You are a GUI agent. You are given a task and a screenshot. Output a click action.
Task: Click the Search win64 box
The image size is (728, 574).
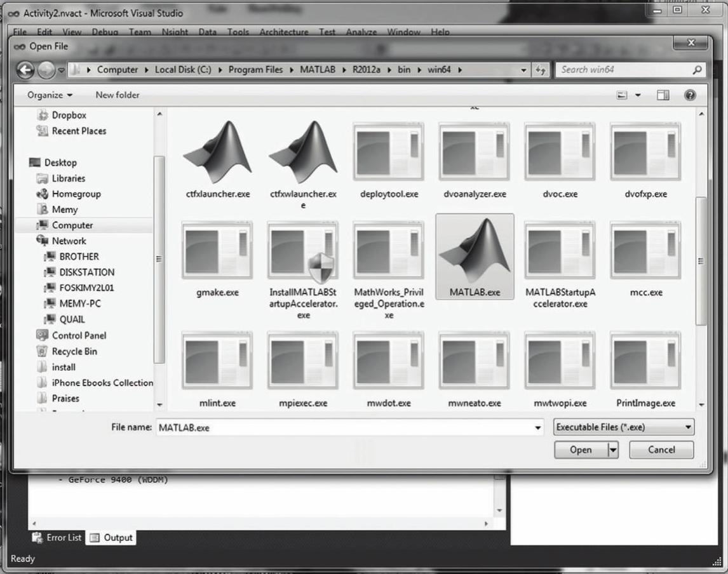(625, 70)
